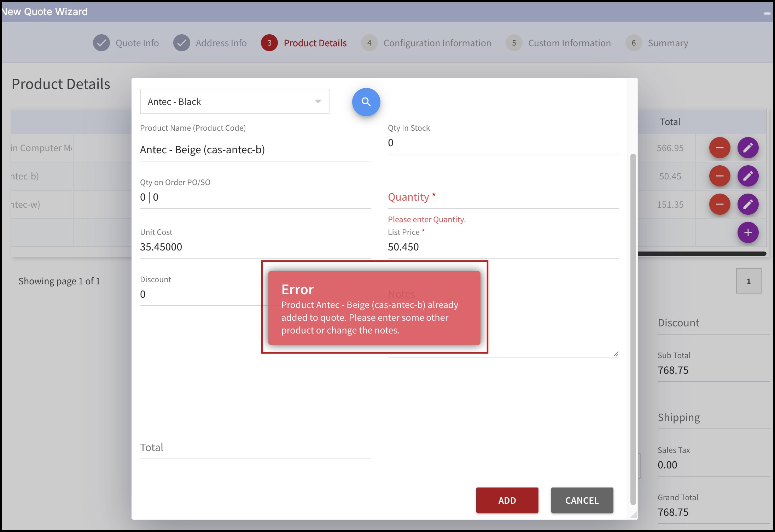The image size is (775, 532).
Task: Click the Product Name field Antec - Beige
Action: point(255,150)
